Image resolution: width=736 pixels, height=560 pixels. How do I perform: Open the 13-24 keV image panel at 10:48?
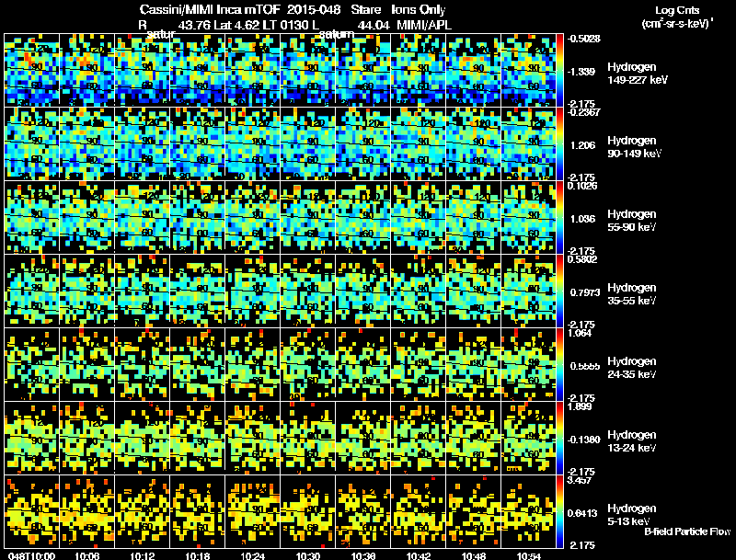pyautogui.click(x=474, y=439)
